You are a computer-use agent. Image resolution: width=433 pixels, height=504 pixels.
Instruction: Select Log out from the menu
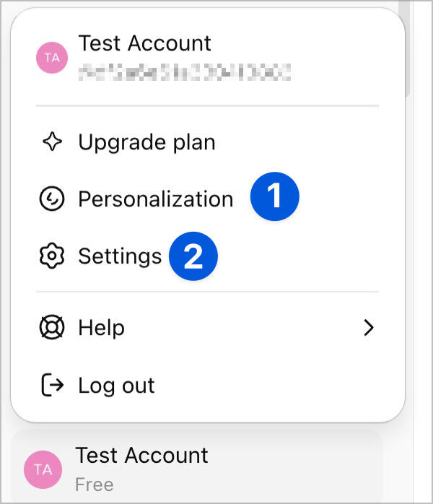(116, 386)
